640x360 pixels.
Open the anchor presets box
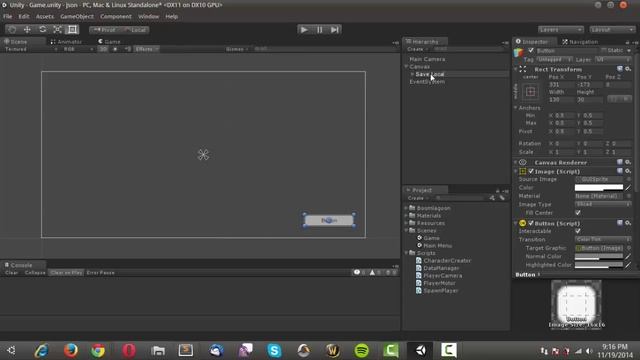531,92
